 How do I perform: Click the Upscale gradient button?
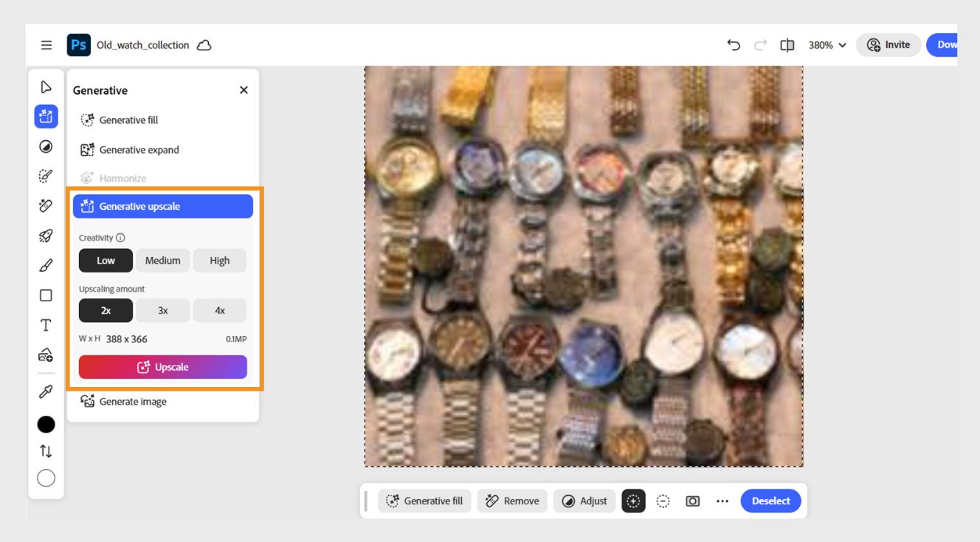[x=163, y=367]
